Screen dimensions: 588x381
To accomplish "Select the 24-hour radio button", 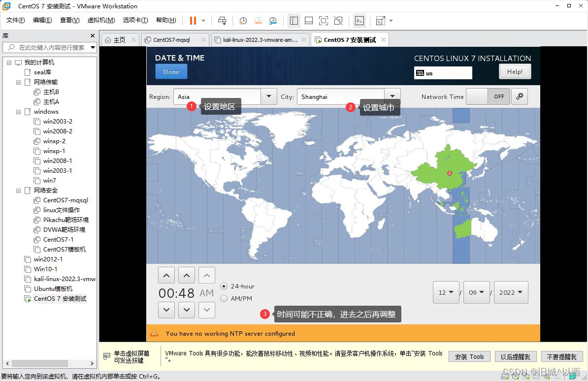I will coord(224,286).
